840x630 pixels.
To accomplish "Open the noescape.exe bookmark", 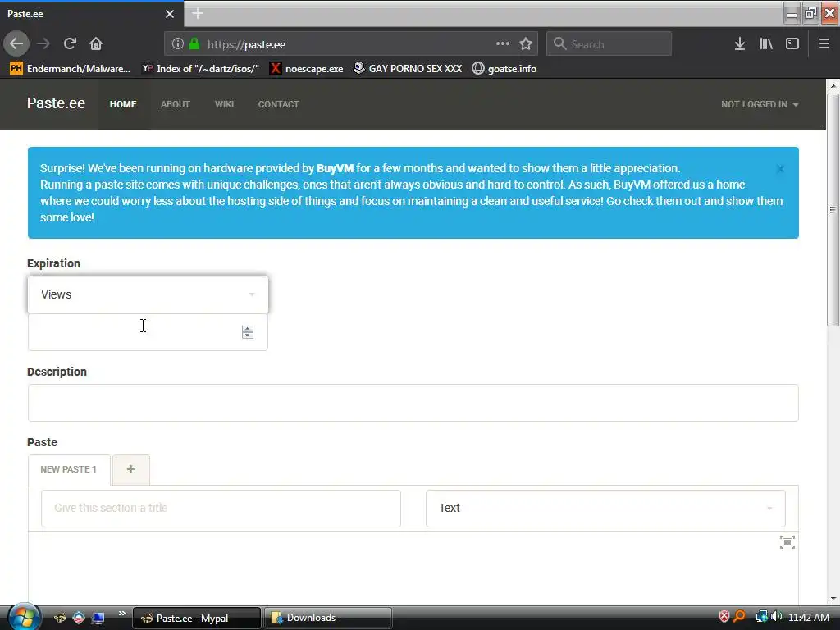I will [307, 69].
